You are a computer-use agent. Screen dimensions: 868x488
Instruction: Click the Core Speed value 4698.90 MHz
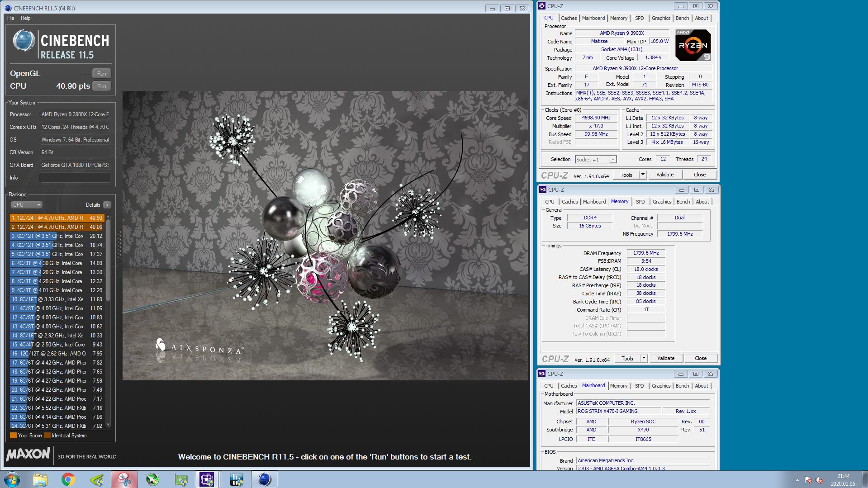[596, 118]
